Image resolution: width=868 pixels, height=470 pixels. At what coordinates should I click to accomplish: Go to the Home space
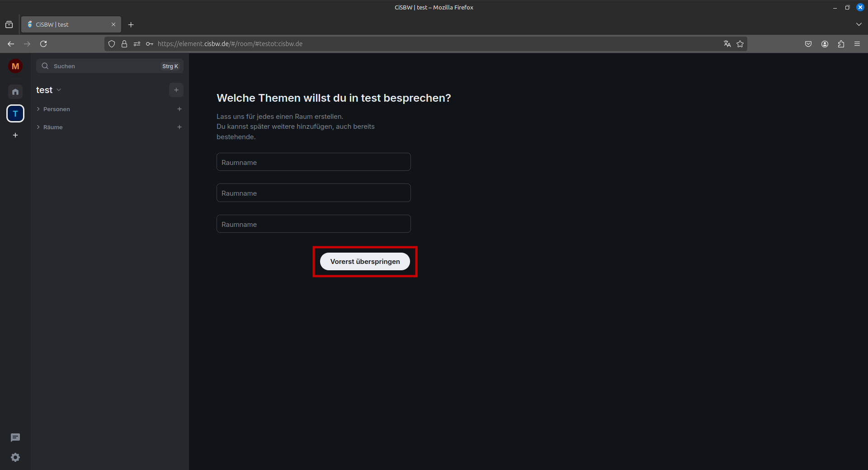coord(15,92)
